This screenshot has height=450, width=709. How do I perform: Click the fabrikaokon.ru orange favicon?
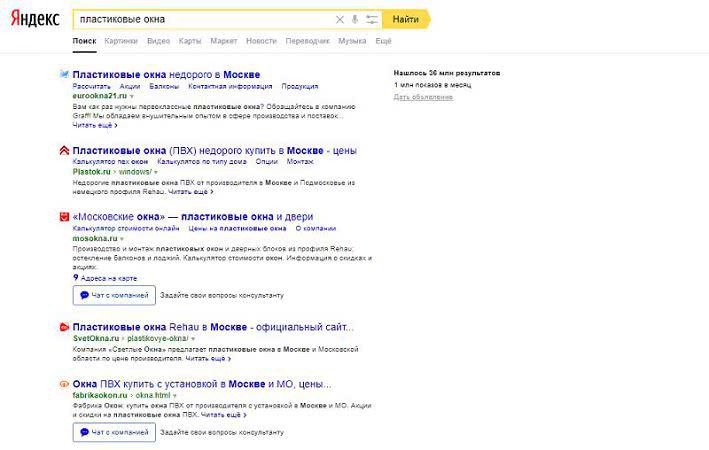[64, 384]
